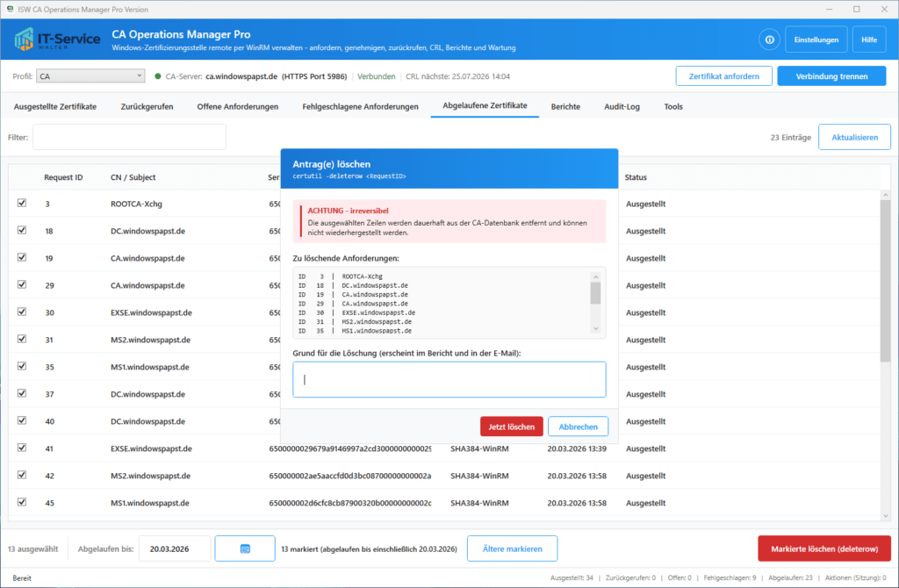Click the dialog request list scrollbar thumb
This screenshot has height=588, width=899.
click(x=596, y=293)
